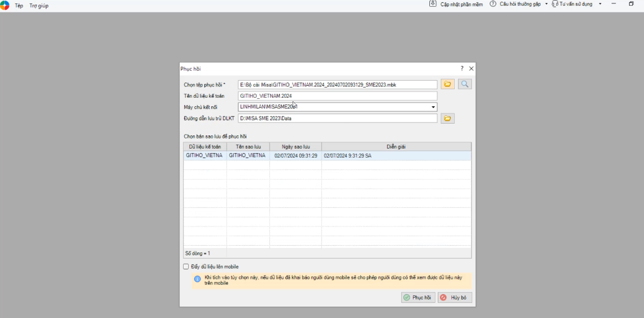Open the Máy chủ kết nối dropdown
Screen dimensions: 644x318
point(433,107)
